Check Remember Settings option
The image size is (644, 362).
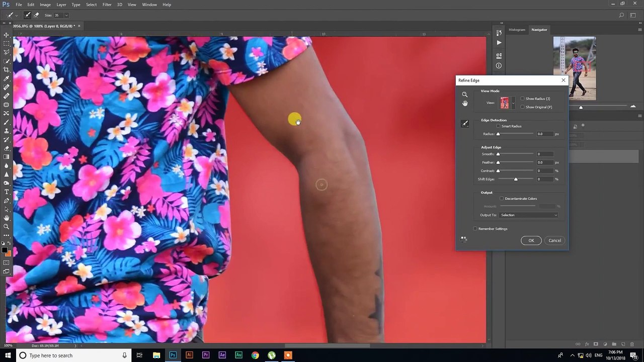(x=475, y=229)
